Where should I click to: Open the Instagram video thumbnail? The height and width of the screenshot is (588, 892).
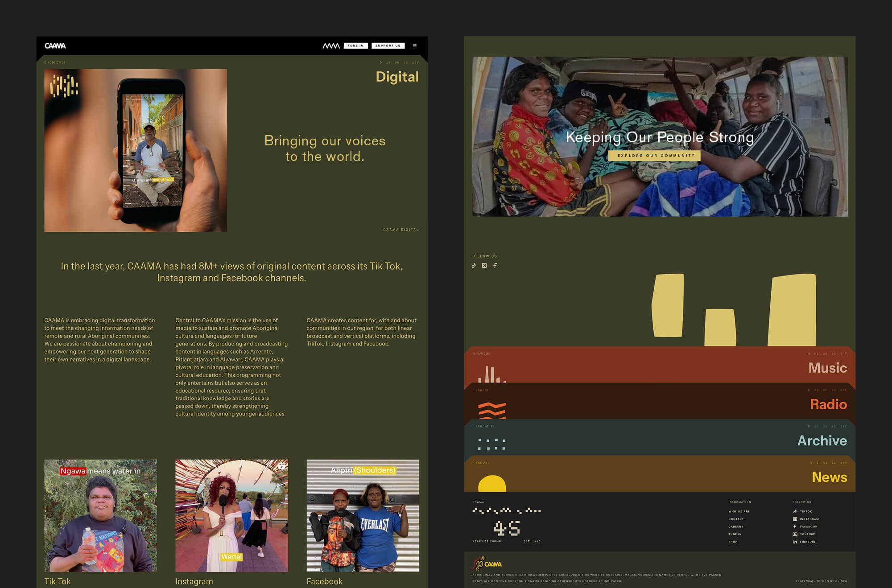(x=231, y=515)
